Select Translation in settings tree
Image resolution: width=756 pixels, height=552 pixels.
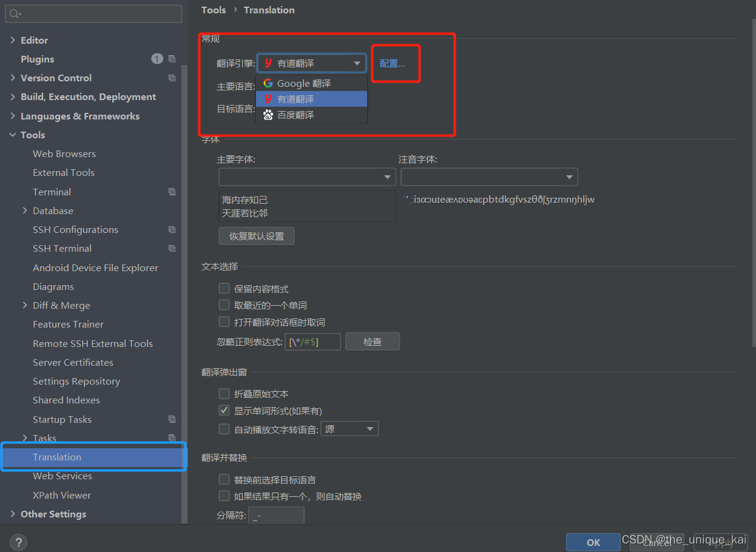pos(93,457)
